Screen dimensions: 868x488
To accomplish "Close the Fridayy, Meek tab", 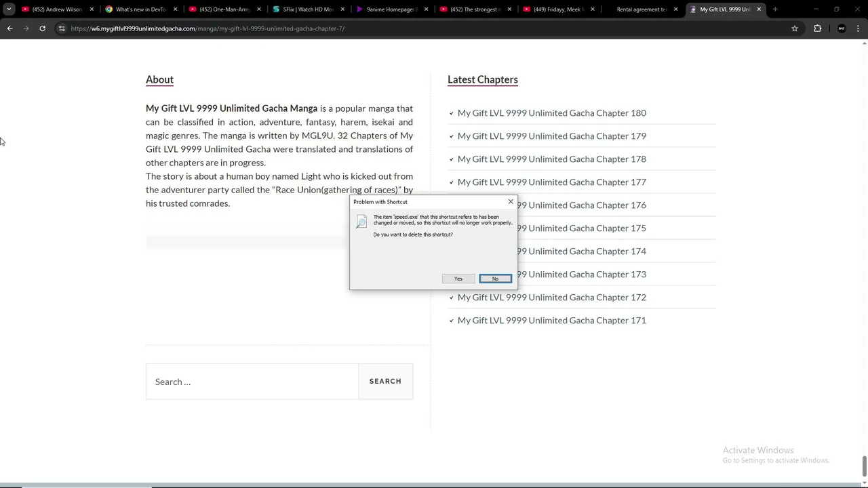I will 593,9.
